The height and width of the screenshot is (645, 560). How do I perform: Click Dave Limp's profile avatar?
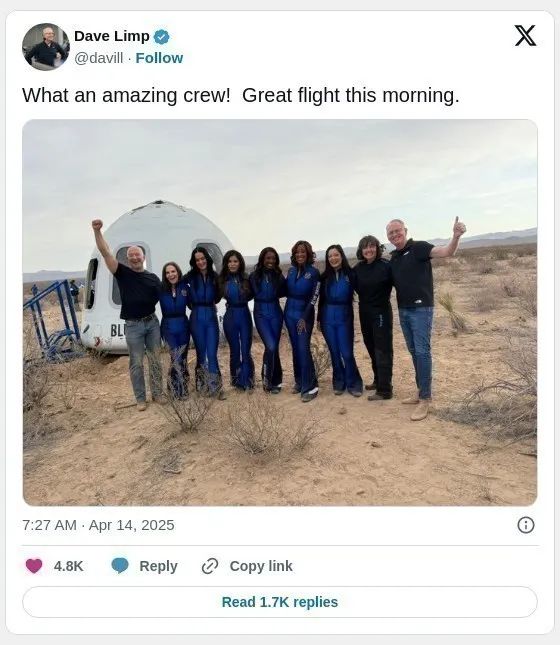(46, 46)
